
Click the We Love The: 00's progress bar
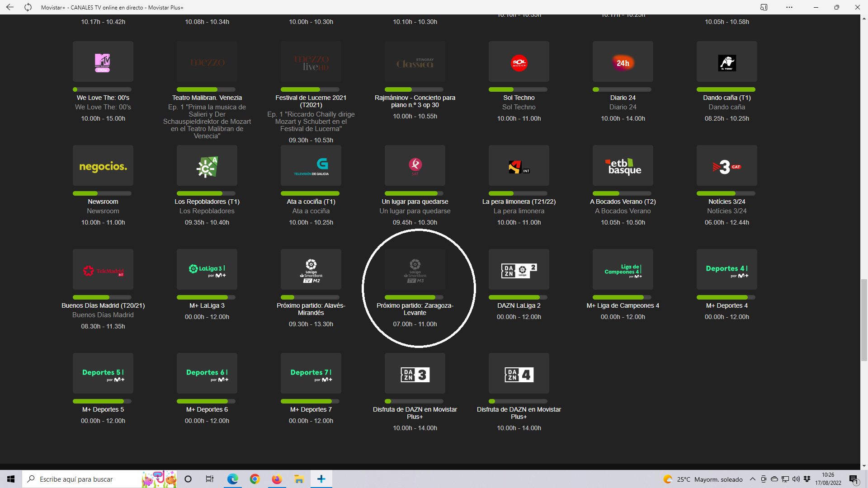(102, 89)
